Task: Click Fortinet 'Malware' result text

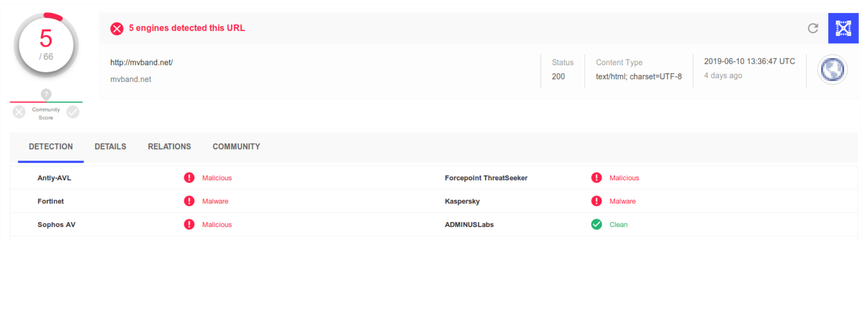Action: tap(215, 201)
